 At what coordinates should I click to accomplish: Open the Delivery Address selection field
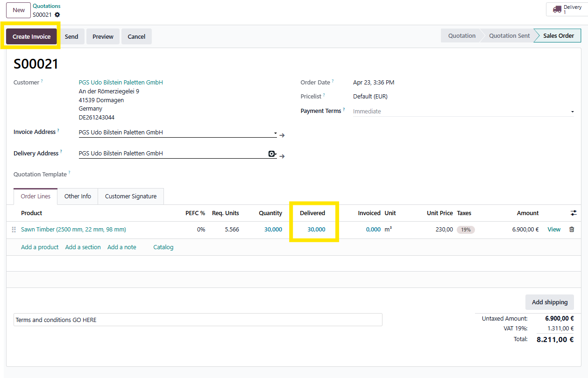(x=172, y=154)
